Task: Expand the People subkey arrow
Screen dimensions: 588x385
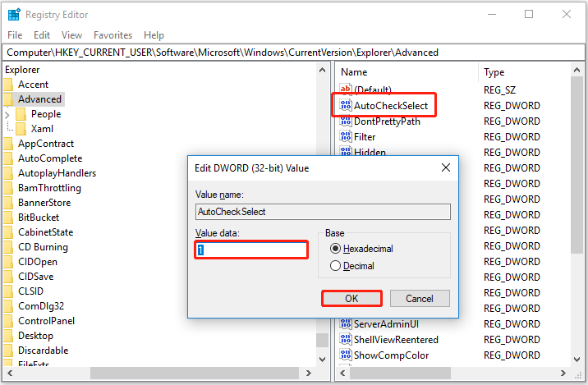Action: tap(7, 114)
